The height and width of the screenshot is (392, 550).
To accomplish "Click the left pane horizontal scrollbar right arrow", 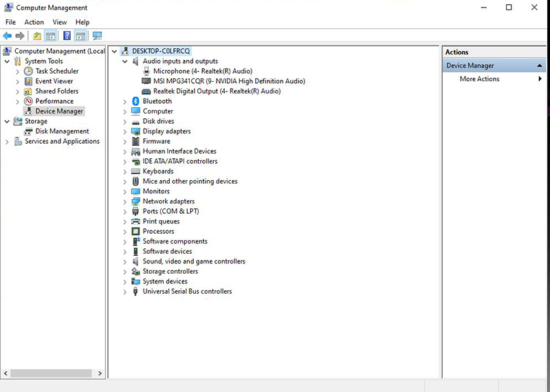I will click(100, 373).
